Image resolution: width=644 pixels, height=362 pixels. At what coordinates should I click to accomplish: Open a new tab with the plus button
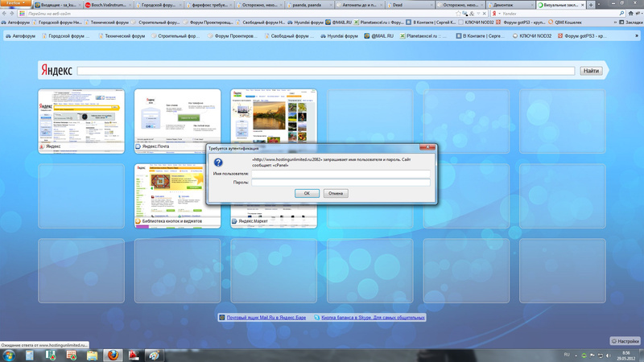pyautogui.click(x=591, y=5)
